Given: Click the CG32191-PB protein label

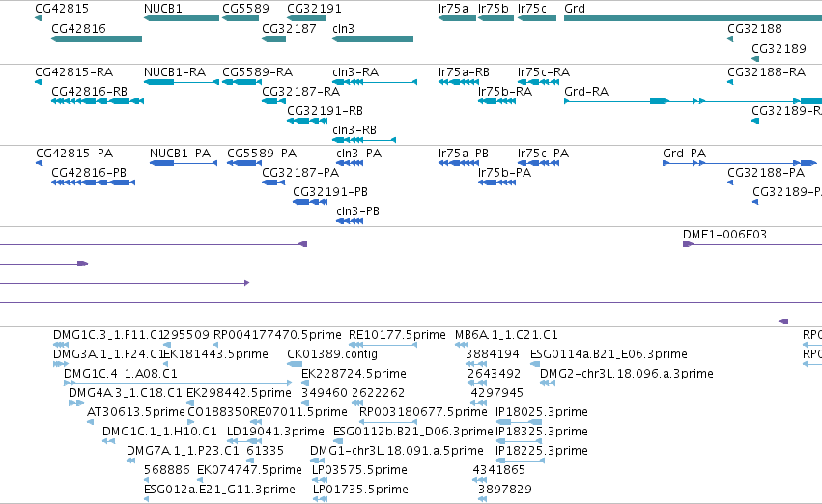Looking at the screenshot, I should [x=330, y=192].
